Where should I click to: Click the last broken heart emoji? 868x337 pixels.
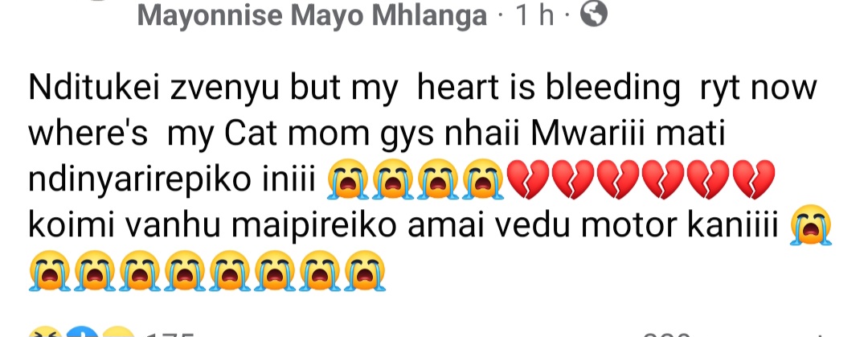tap(753, 180)
